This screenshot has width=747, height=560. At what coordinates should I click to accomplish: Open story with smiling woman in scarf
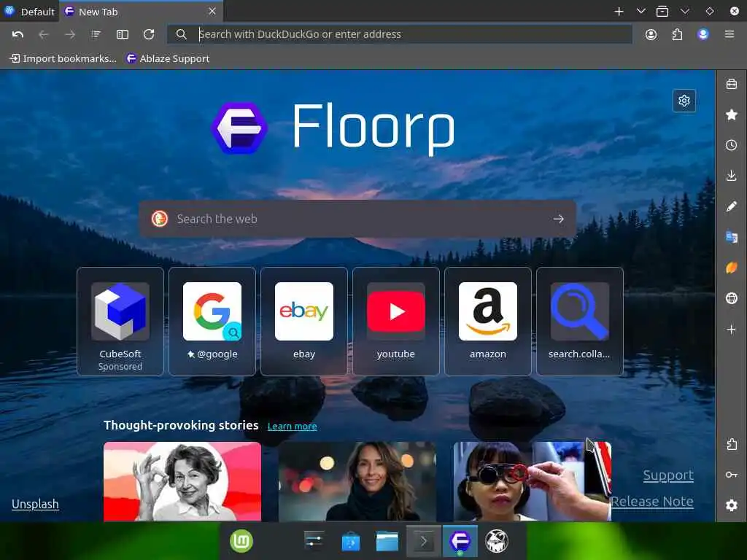357,481
